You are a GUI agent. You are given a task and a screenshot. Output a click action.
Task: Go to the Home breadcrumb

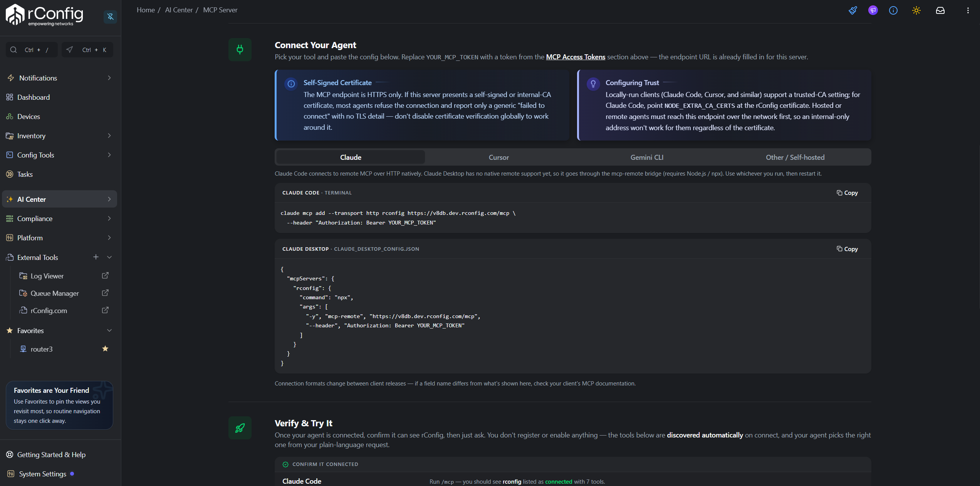click(146, 10)
